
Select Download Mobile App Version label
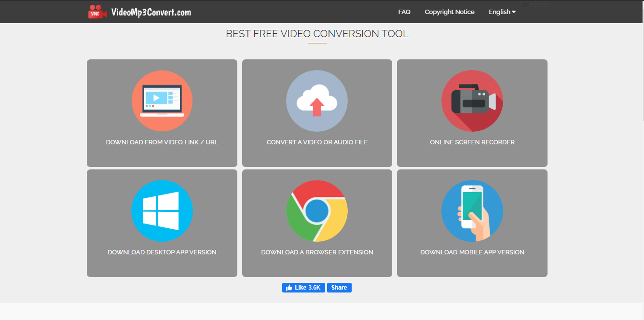[x=472, y=252]
